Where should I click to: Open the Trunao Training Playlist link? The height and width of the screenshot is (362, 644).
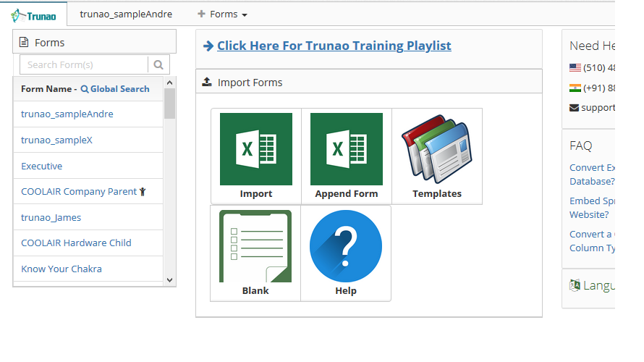tap(334, 46)
